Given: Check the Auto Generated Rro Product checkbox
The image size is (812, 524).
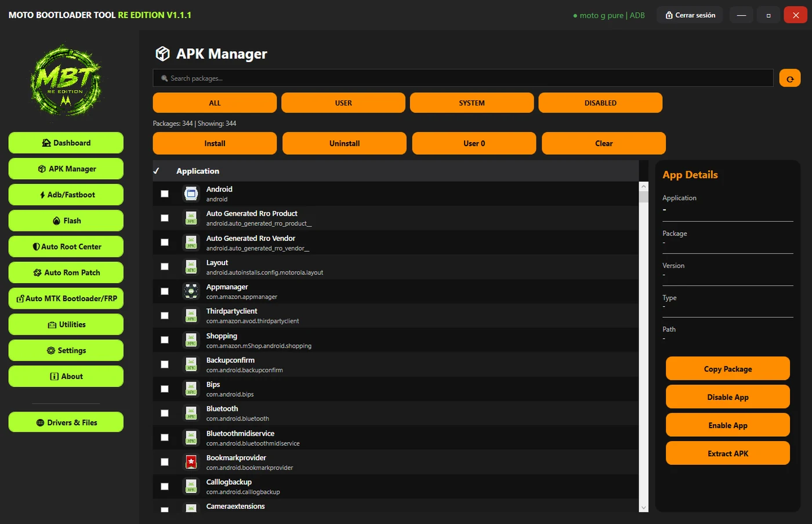Looking at the screenshot, I should [x=165, y=218].
